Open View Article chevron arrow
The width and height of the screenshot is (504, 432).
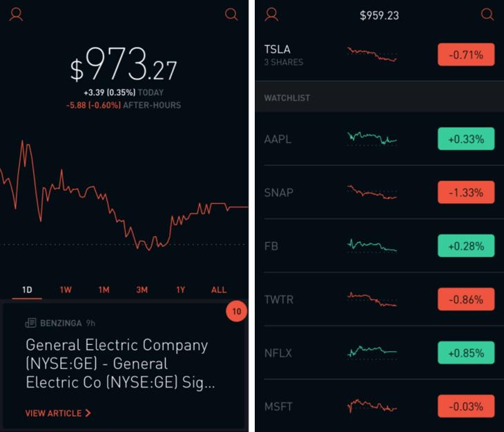88,413
